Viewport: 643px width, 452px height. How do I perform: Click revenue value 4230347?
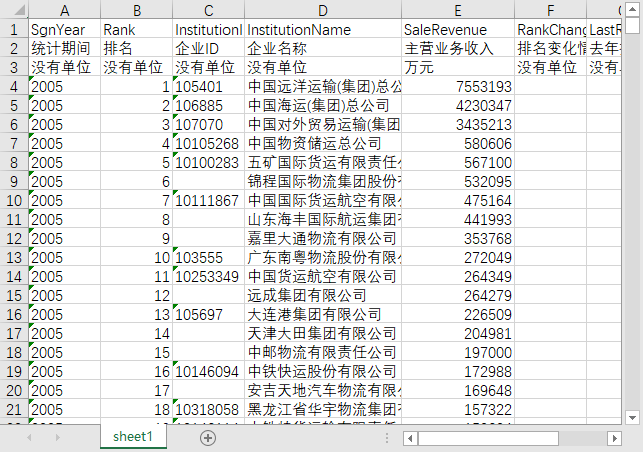point(458,105)
